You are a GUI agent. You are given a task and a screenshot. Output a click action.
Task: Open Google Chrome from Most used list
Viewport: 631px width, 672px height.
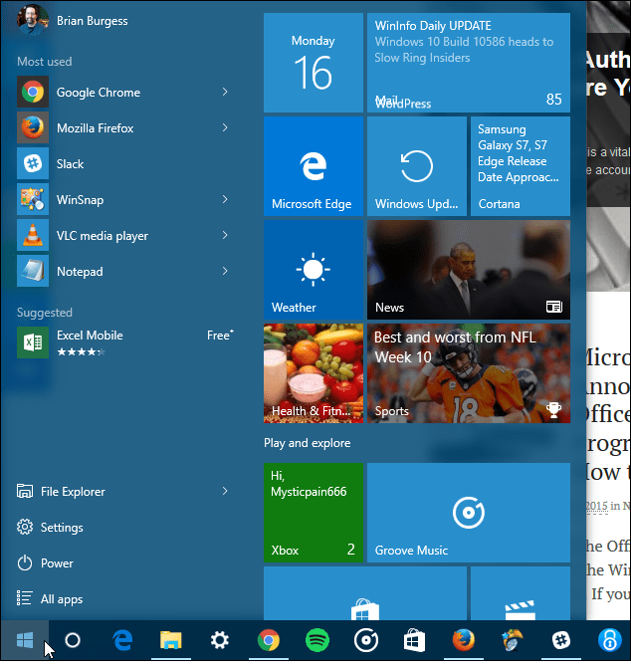122,93
